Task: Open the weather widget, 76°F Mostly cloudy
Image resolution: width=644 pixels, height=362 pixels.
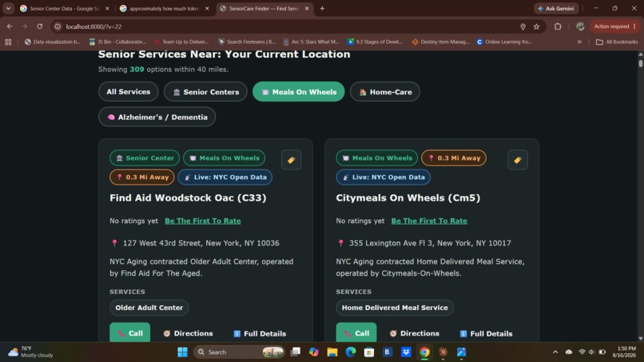Action: click(x=31, y=352)
